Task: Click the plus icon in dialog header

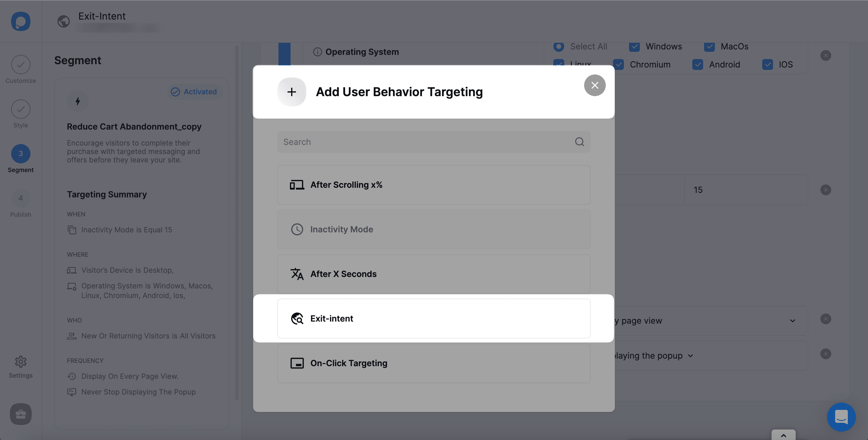Action: (x=292, y=92)
